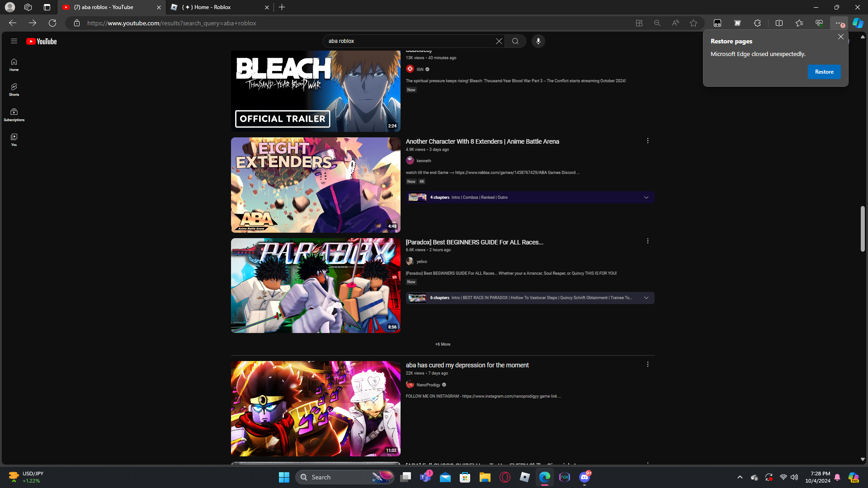Image resolution: width=868 pixels, height=488 pixels.
Task: Show +6 More results
Action: (x=443, y=344)
